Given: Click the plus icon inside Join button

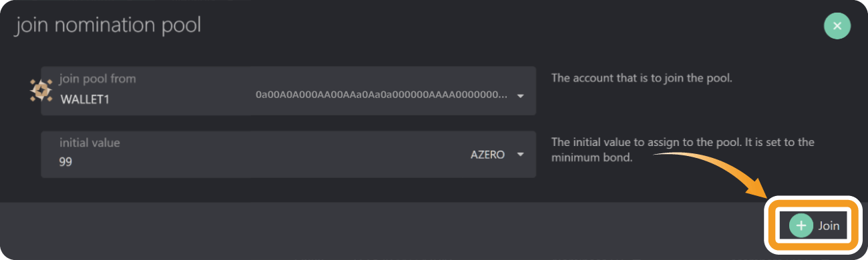Looking at the screenshot, I should (801, 225).
